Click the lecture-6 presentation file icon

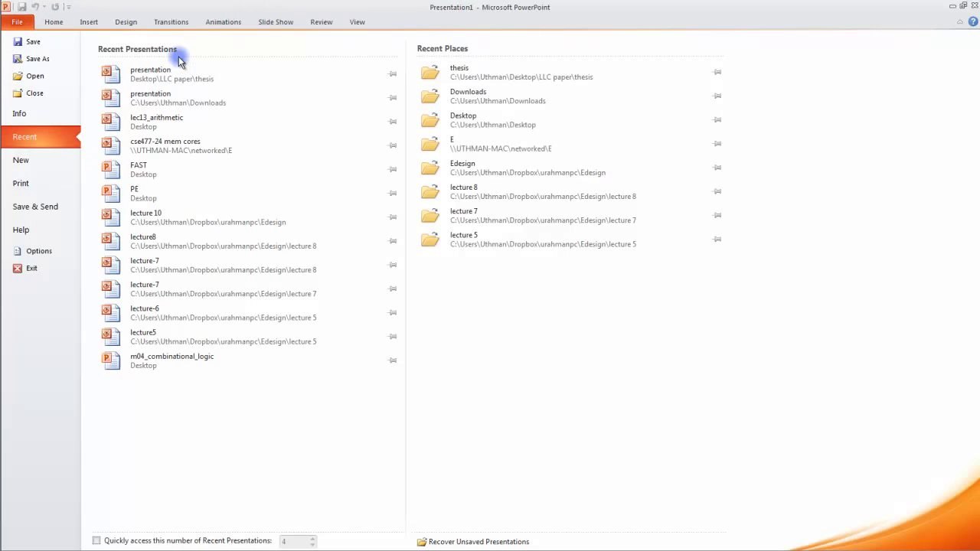point(111,312)
